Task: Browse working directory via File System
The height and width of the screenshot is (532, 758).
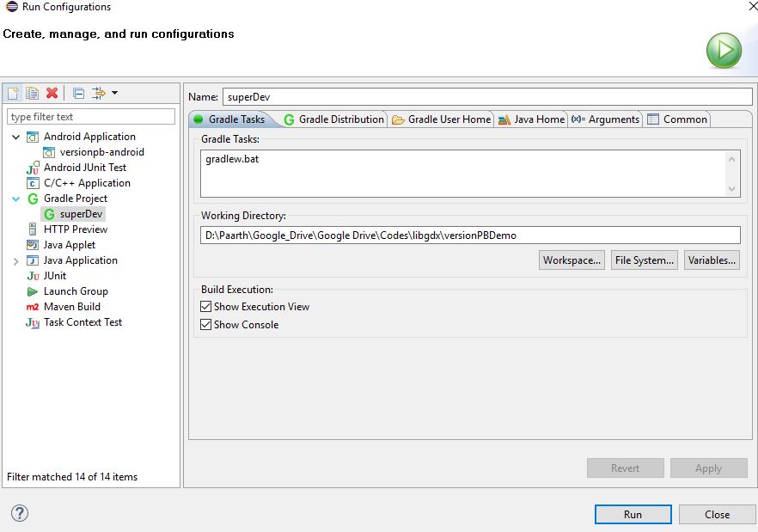Action: click(644, 260)
